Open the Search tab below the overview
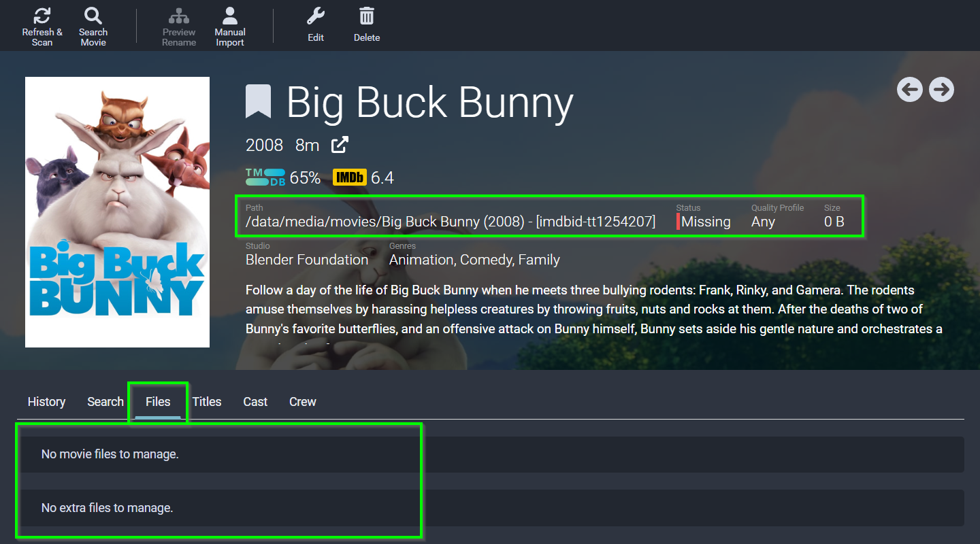 pyautogui.click(x=105, y=402)
